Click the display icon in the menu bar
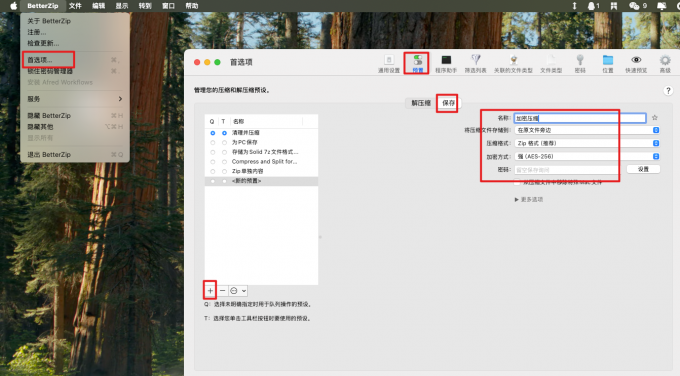 click(661, 6)
